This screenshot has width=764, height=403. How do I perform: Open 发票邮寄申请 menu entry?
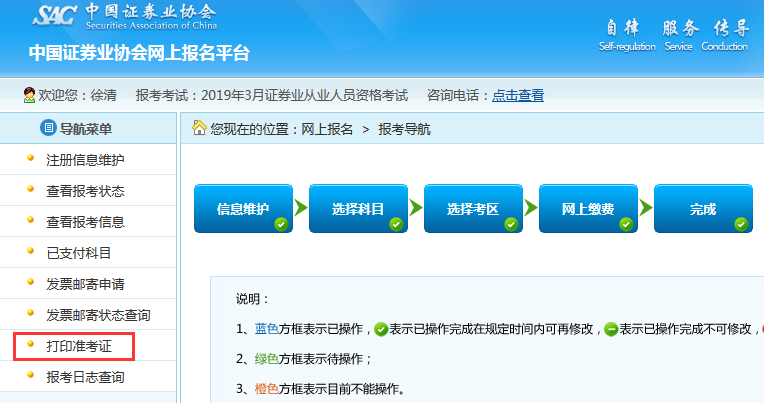(x=85, y=284)
